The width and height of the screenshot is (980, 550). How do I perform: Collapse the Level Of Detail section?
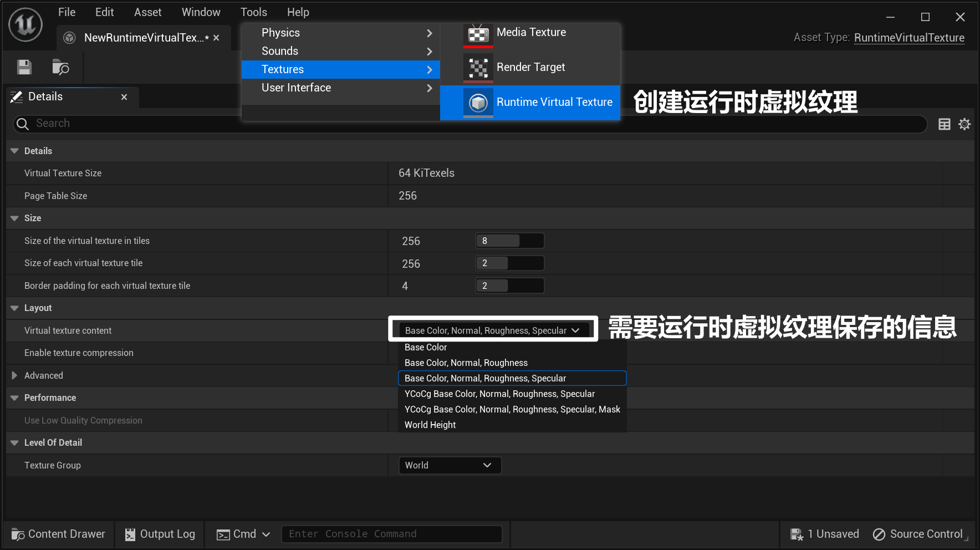pyautogui.click(x=14, y=443)
